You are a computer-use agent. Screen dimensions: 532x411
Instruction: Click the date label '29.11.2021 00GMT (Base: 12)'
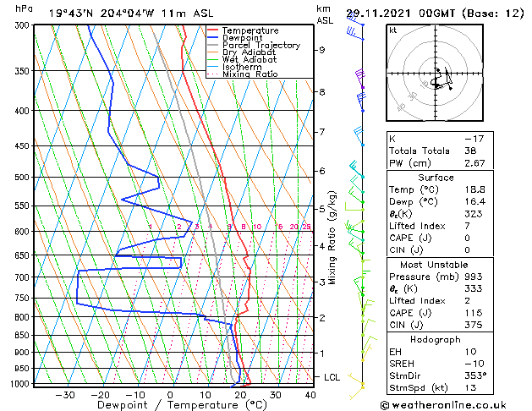point(435,14)
